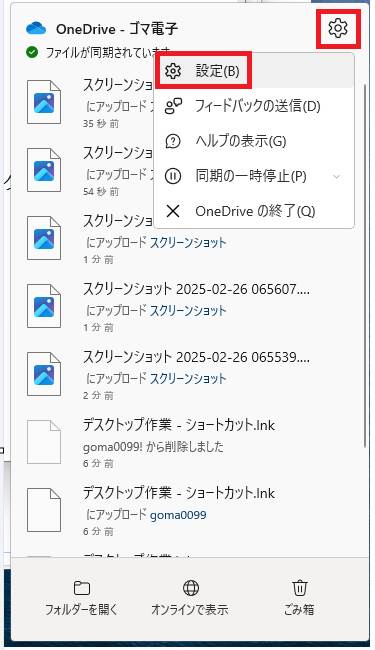The width and height of the screenshot is (375, 650).
Task: Open ヘルプの表示(G) menu entry
Action: 254,141
